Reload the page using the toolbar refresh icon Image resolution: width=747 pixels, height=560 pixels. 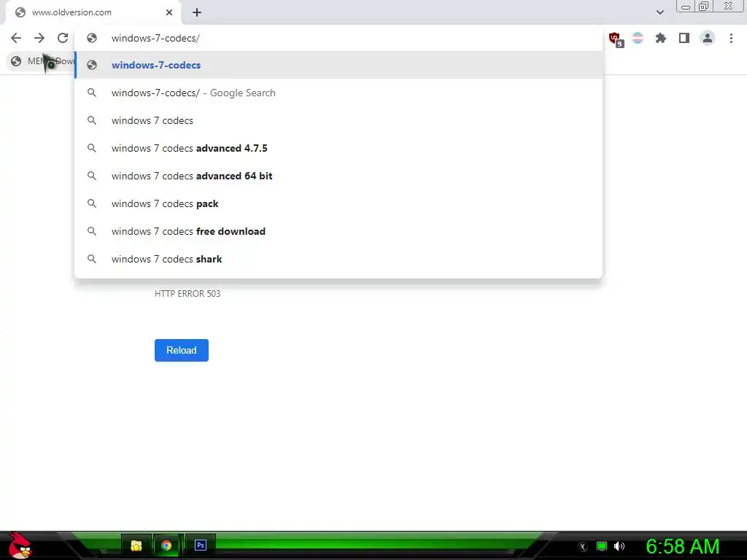(x=63, y=38)
